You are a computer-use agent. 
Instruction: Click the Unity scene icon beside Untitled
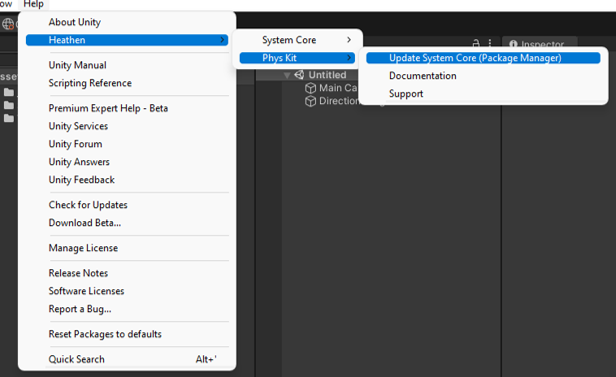pyautogui.click(x=299, y=75)
